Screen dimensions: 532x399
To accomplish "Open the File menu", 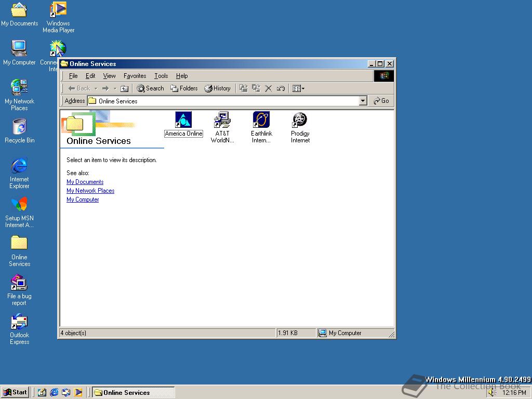I will tap(73, 76).
